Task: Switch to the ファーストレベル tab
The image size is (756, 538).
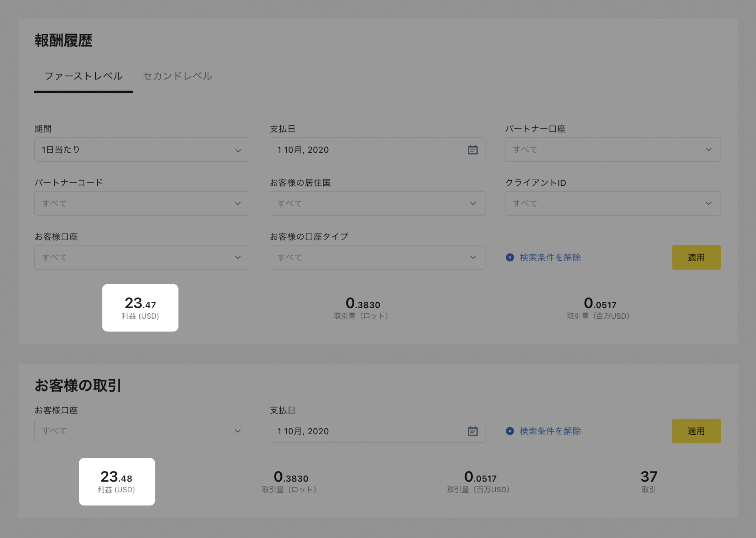Action: 83,76
